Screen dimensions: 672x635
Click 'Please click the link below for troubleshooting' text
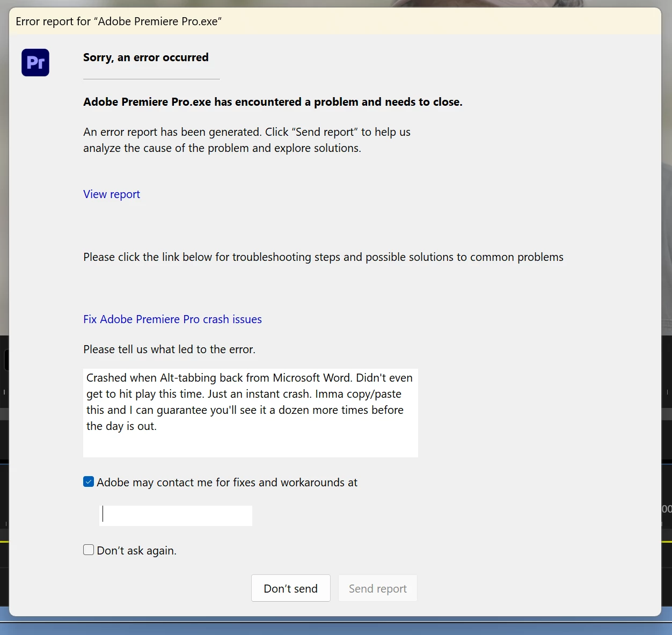point(323,257)
